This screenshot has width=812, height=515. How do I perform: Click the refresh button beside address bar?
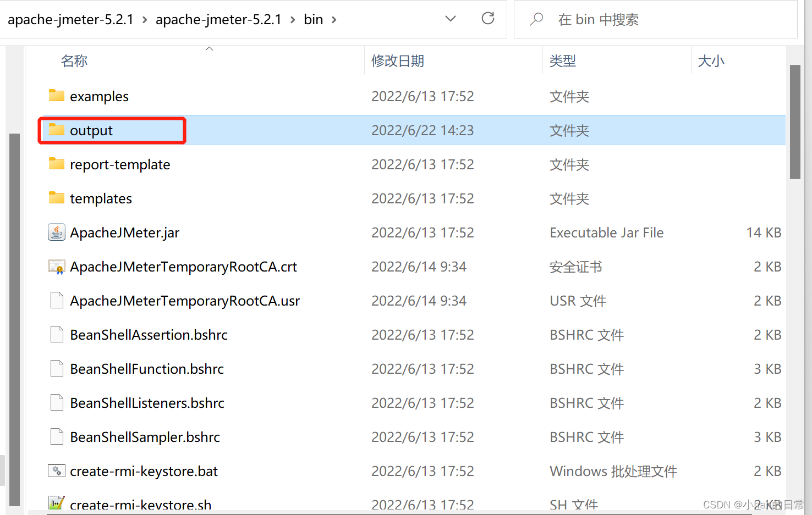point(488,19)
